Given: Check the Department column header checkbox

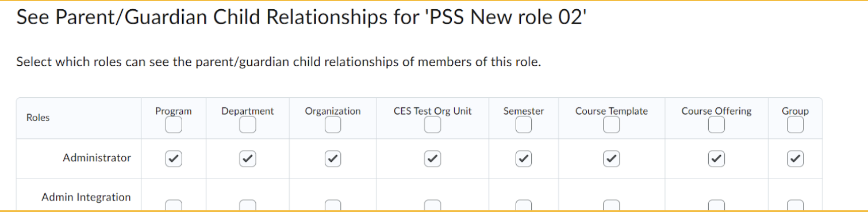Looking at the screenshot, I should [x=248, y=124].
